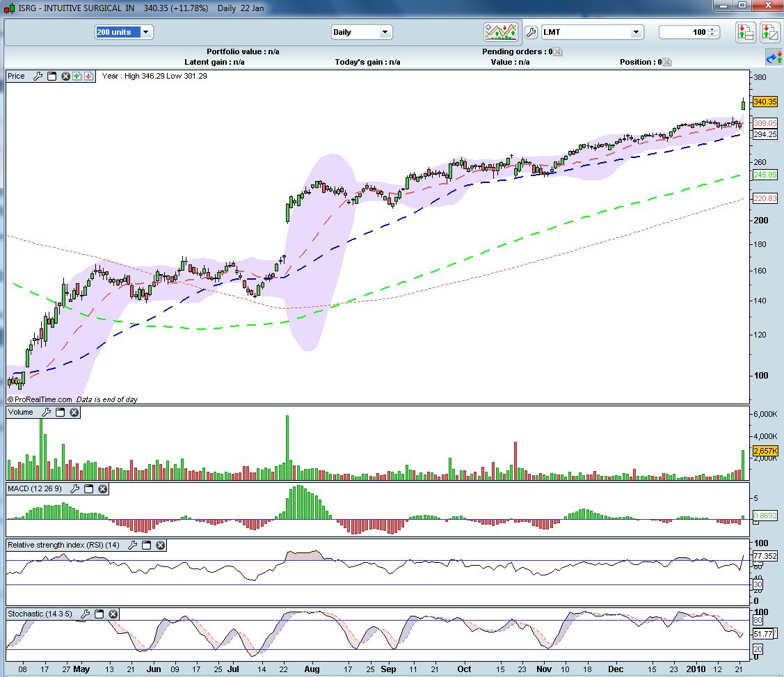Click the order list icon in toolbar
Image resolution: width=784 pixels, height=677 pixels.
(746, 33)
